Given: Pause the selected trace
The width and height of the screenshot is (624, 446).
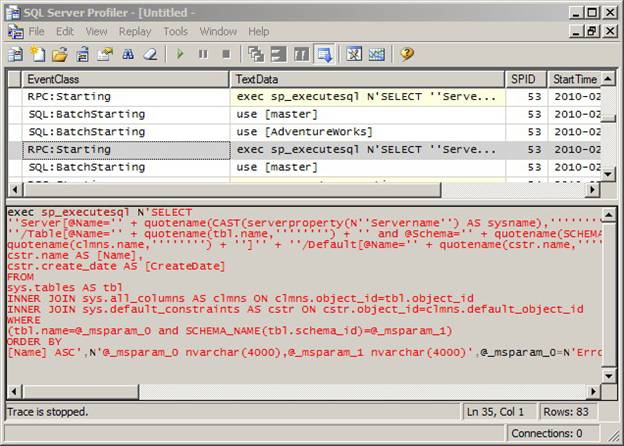Looking at the screenshot, I should click(x=203, y=54).
